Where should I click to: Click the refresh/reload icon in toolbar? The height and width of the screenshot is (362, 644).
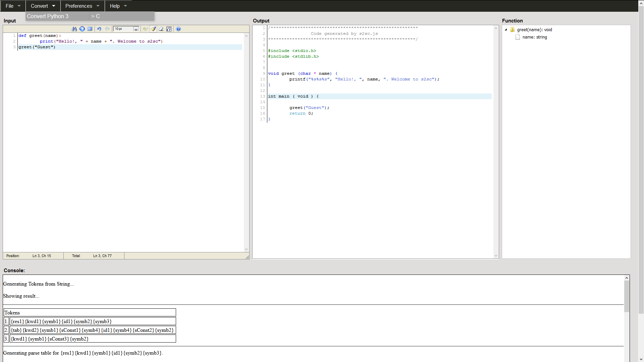tap(82, 29)
